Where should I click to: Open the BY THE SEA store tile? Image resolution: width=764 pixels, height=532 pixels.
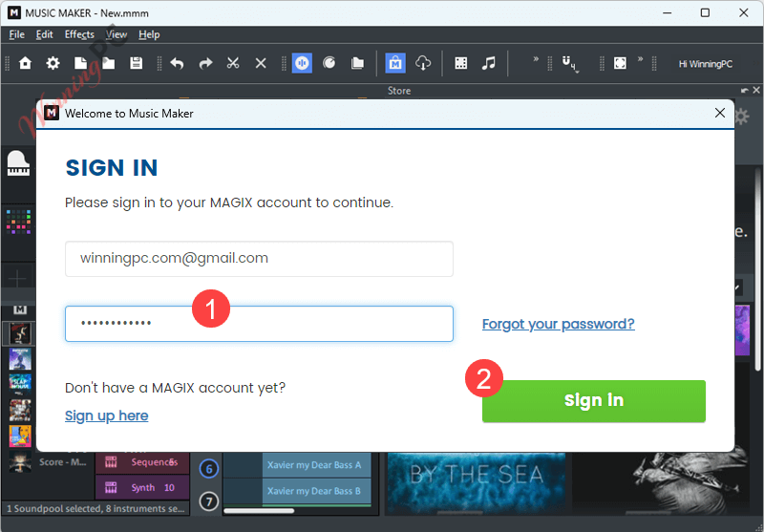pos(476,482)
